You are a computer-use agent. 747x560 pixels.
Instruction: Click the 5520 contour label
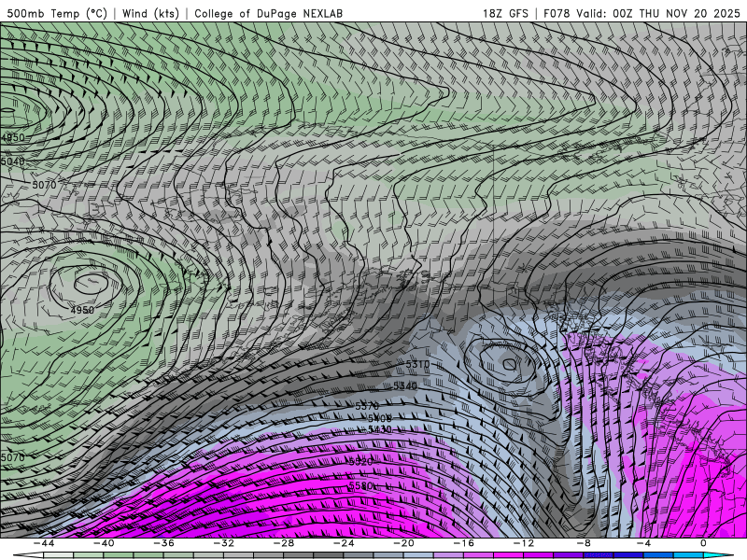click(x=360, y=462)
